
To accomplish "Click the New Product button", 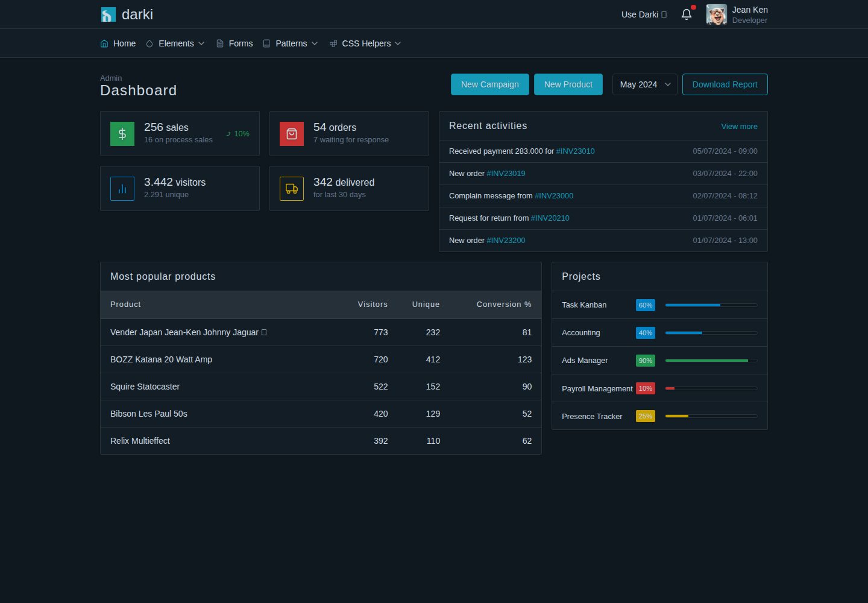I will coord(568,84).
